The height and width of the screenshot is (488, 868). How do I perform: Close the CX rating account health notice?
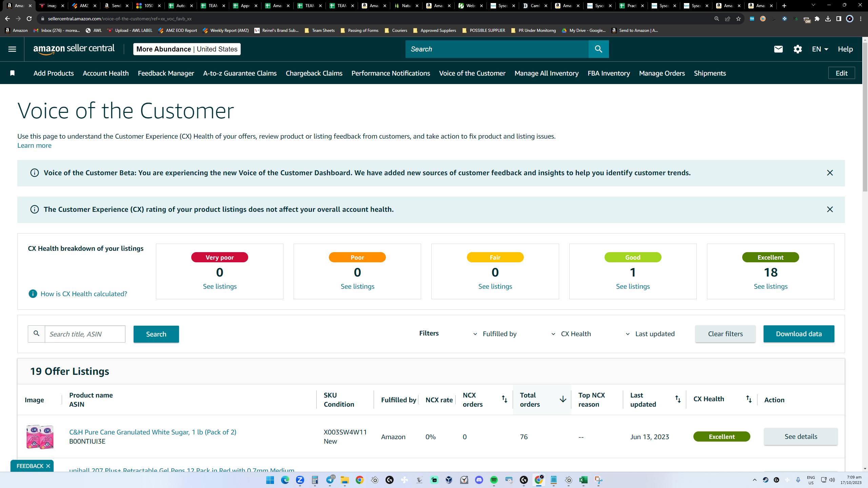830,209
